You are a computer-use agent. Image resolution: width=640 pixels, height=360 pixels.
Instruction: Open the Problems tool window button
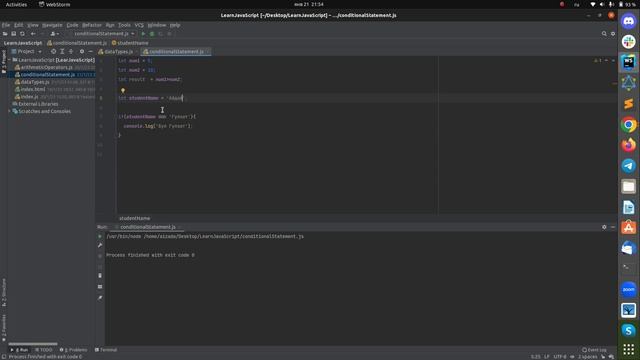(73, 350)
